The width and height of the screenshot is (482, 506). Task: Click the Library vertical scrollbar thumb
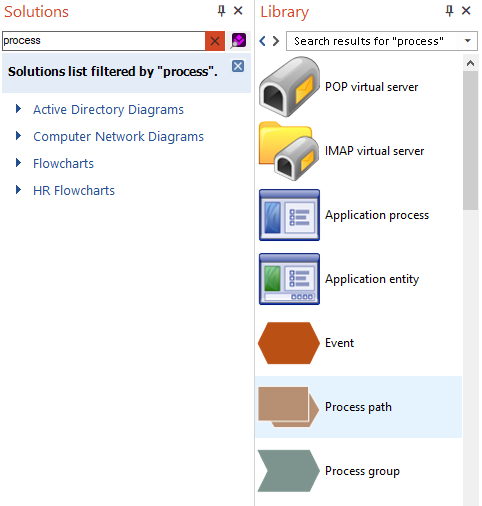(x=470, y=140)
